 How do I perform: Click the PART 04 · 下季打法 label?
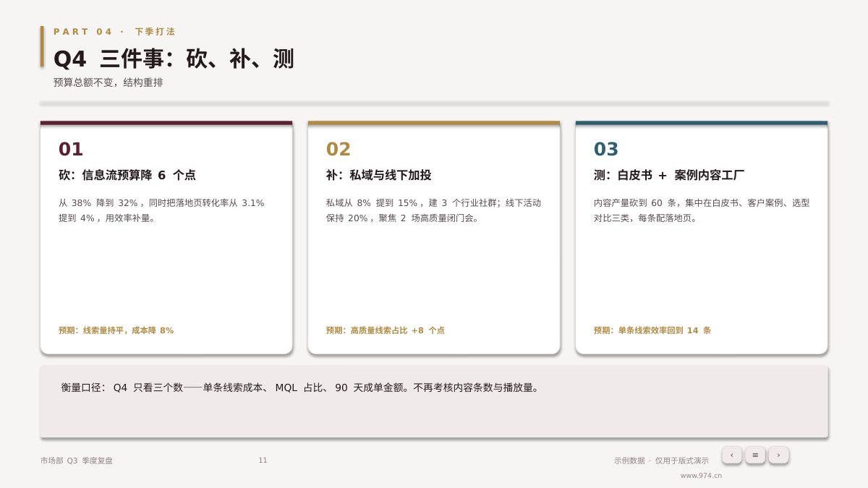[114, 32]
